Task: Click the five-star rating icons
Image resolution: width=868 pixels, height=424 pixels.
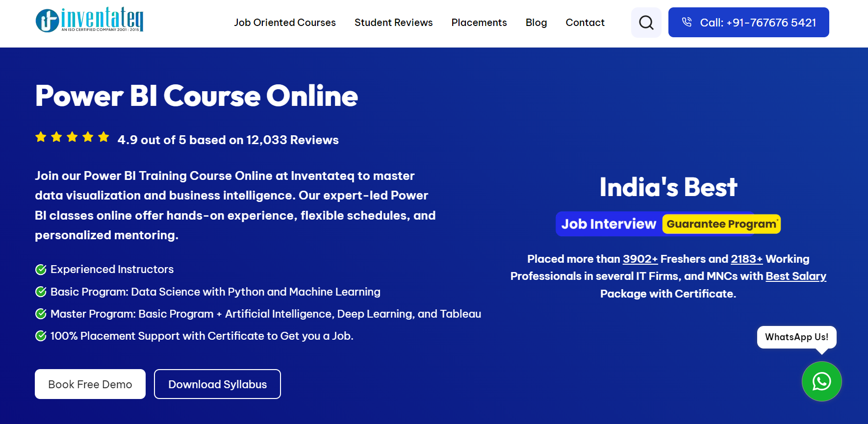Action: click(72, 137)
